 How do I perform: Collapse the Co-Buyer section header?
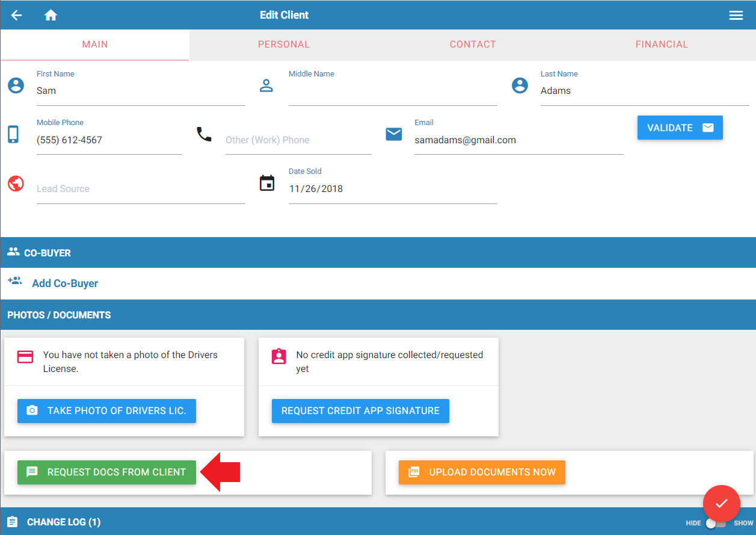(x=48, y=253)
